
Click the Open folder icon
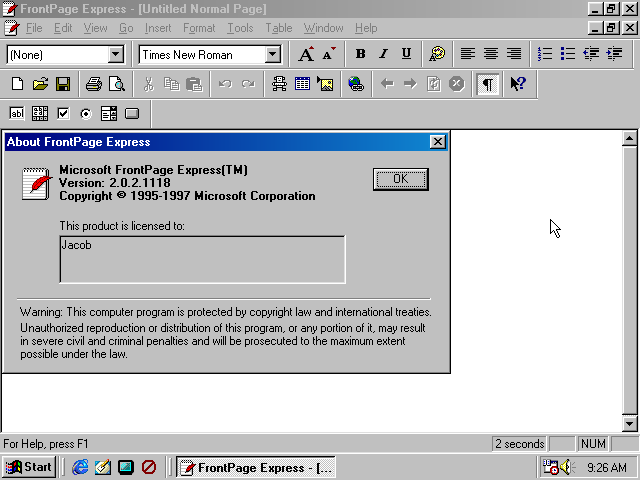pyautogui.click(x=40, y=84)
